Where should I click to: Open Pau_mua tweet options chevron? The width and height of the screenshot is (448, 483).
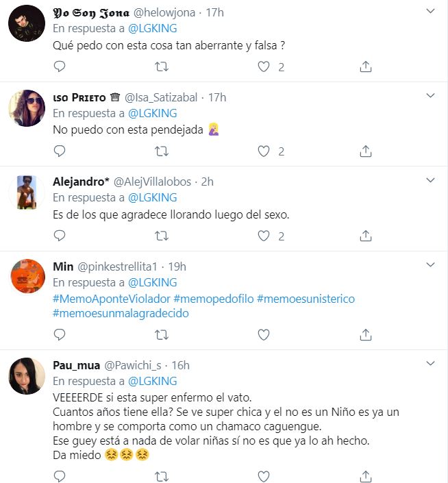click(430, 364)
